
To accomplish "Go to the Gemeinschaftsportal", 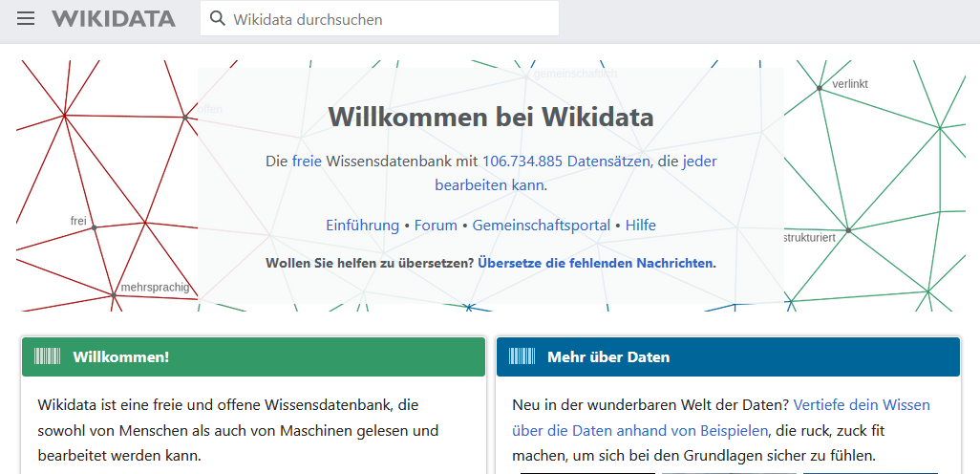I will [542, 226].
